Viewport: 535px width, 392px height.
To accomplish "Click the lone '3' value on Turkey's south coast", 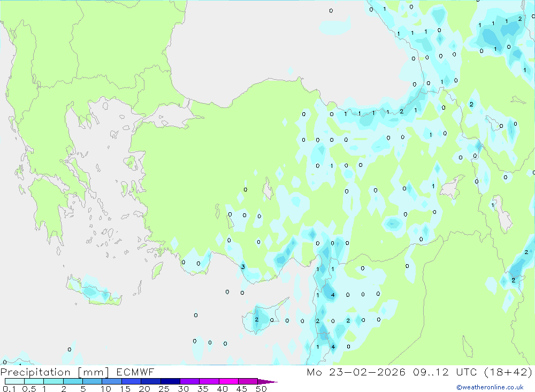I will click(x=243, y=267).
